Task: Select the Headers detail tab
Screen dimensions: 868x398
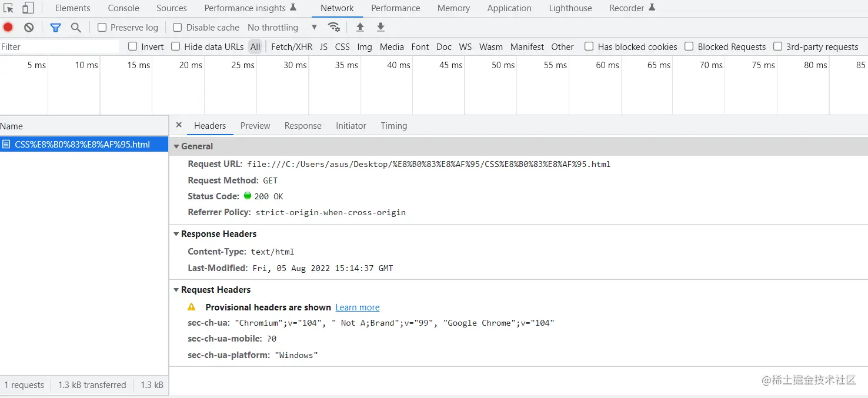Action: click(210, 126)
